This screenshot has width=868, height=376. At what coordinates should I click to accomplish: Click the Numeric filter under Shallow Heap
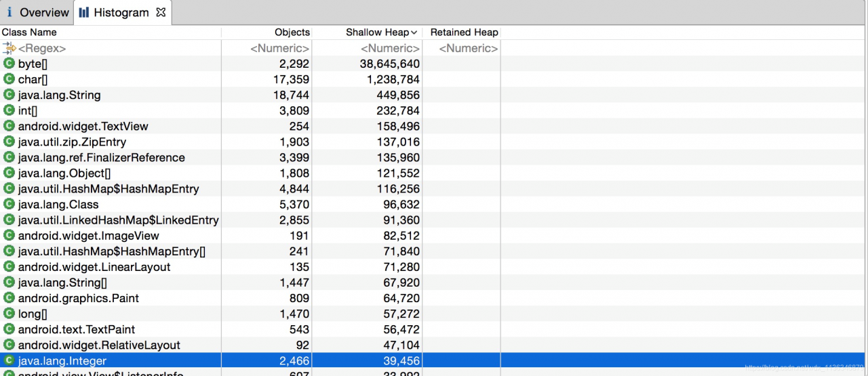pos(390,48)
